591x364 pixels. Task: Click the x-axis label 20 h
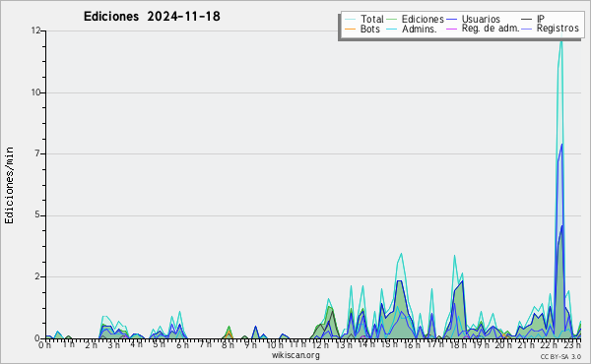coord(503,344)
